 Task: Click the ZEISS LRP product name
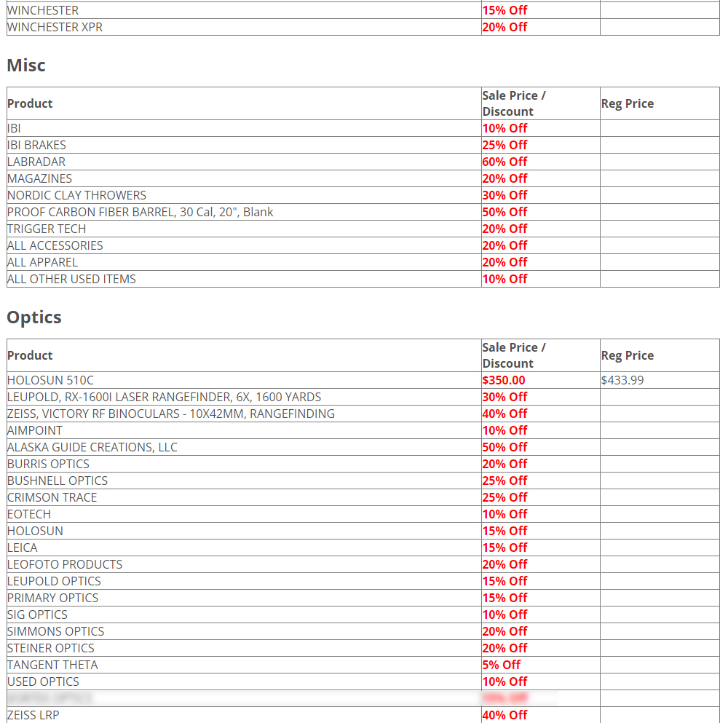click(x=33, y=715)
